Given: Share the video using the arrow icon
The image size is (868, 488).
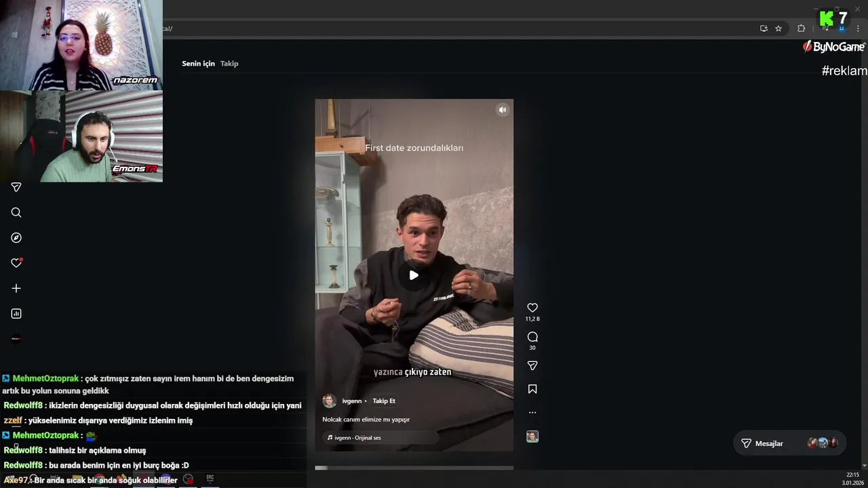Looking at the screenshot, I should (532, 365).
